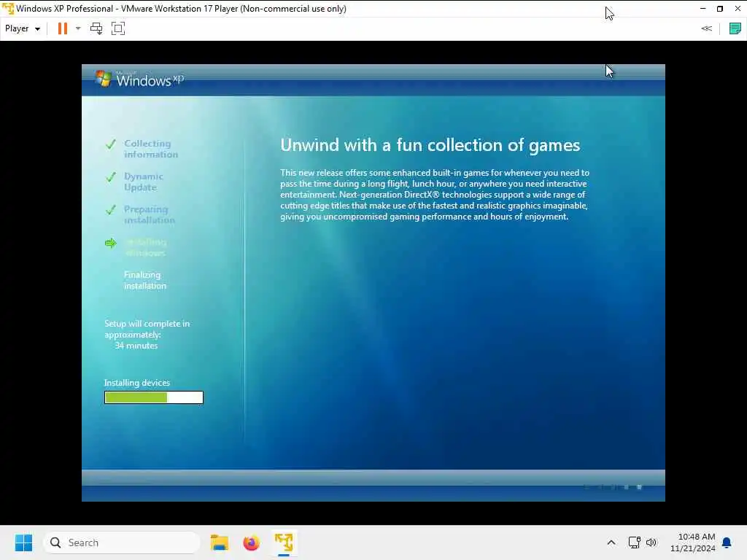Open File Explorer from the taskbar
The height and width of the screenshot is (560, 747).
click(x=220, y=542)
